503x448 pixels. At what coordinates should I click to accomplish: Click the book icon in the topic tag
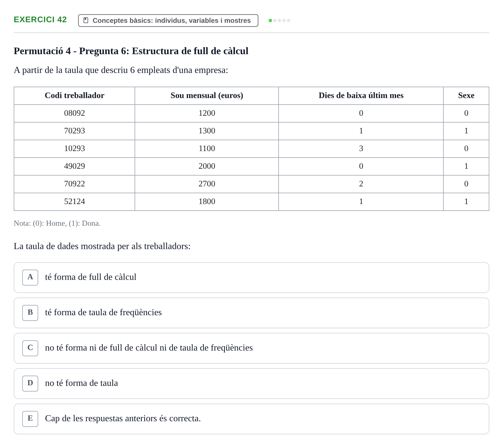86,20
